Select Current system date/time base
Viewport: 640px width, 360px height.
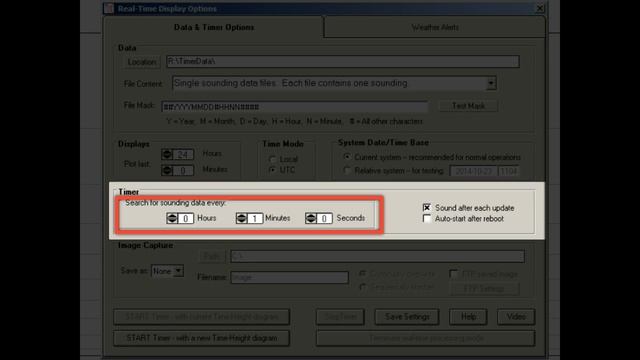click(347, 157)
